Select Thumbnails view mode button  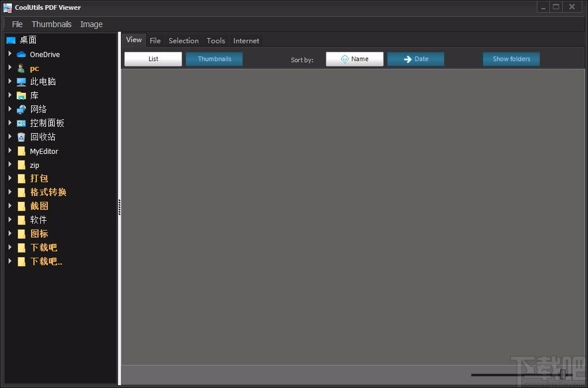pos(214,59)
